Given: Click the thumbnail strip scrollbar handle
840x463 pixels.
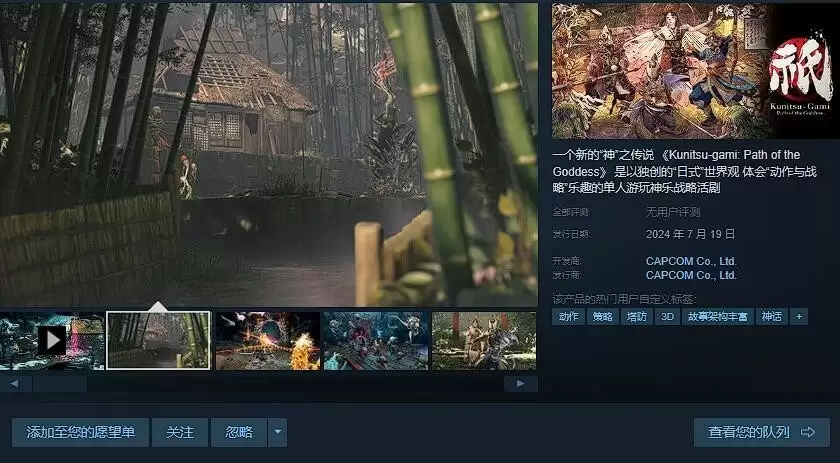Looking at the screenshot, I should [x=59, y=384].
